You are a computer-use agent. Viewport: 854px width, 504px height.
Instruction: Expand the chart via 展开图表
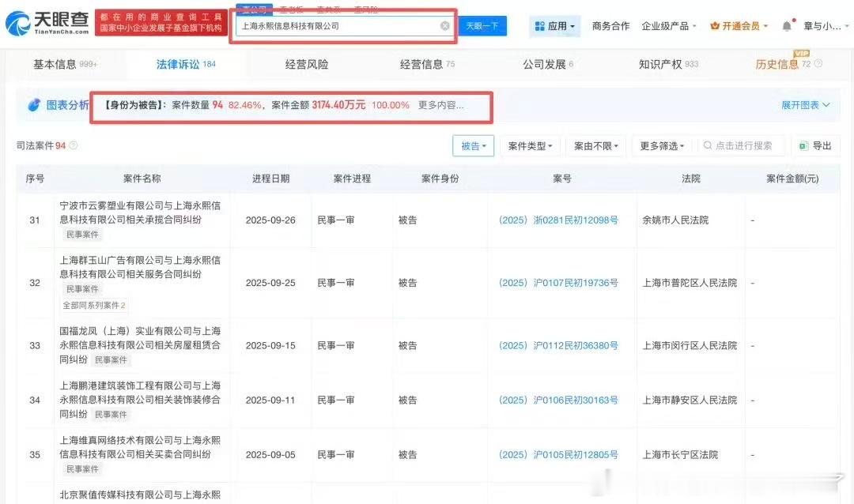pos(806,105)
